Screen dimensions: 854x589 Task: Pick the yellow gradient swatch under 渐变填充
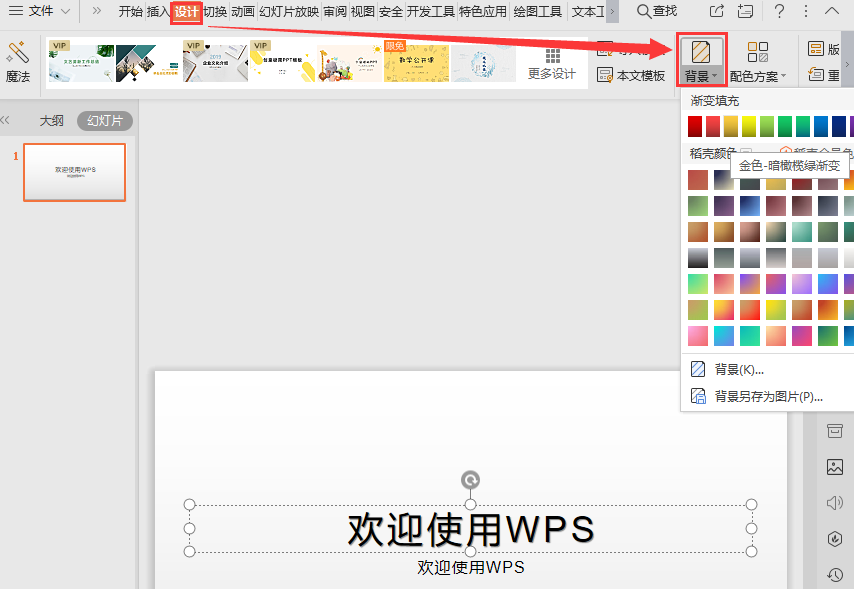point(749,126)
